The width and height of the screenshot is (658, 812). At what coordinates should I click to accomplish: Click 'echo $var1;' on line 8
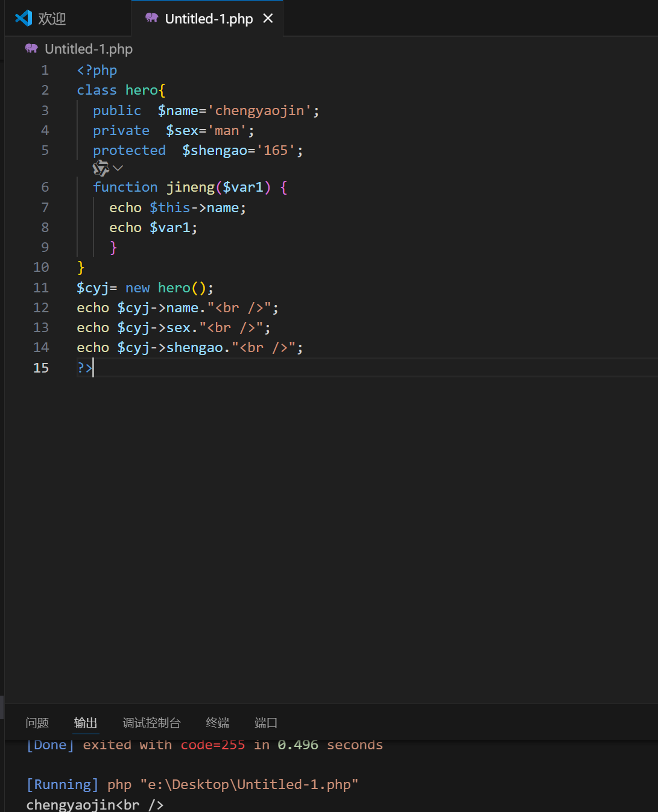point(153,228)
